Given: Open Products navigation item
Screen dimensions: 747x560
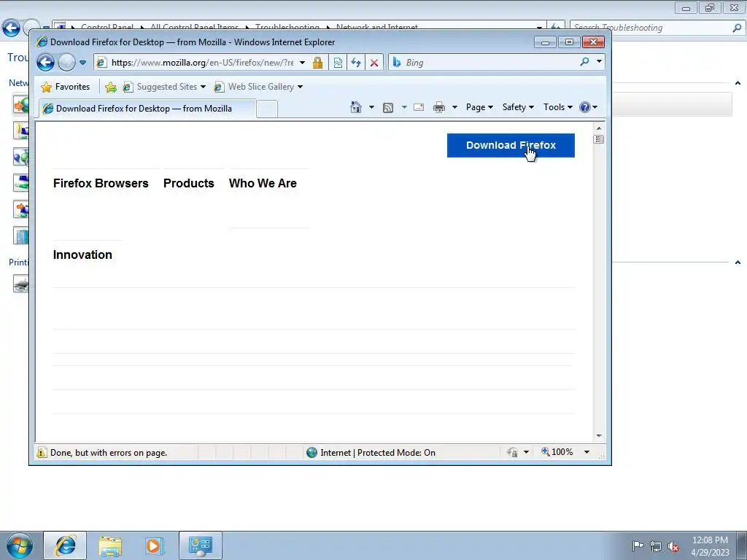Looking at the screenshot, I should point(189,183).
